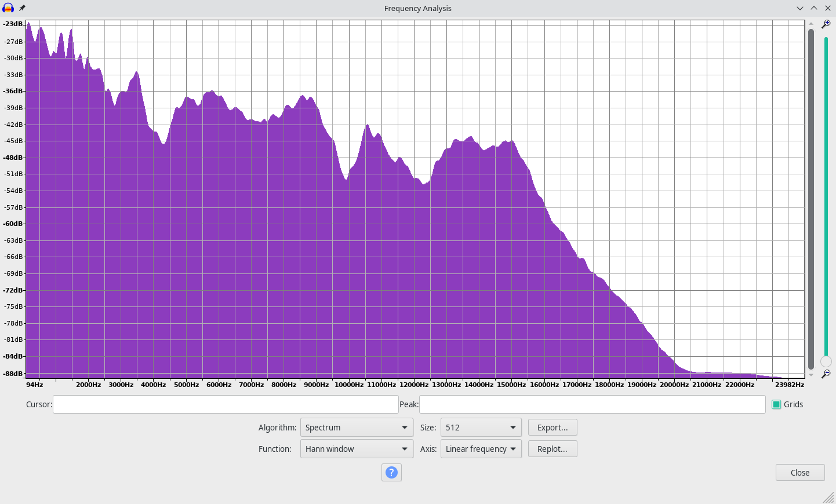Screen dimensions: 836x504
Task: Click the 10000Hz axis label
Action: pyautogui.click(x=349, y=385)
